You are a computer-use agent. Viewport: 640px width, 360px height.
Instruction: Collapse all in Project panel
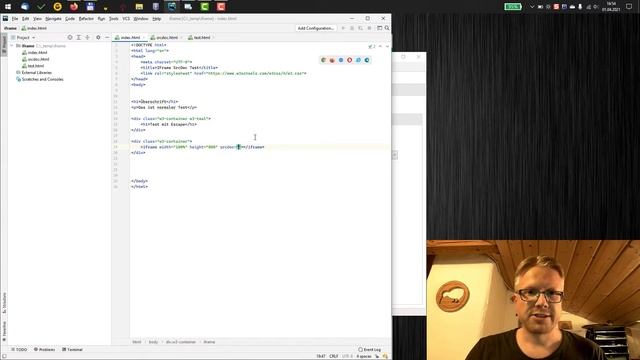[x=87, y=37]
